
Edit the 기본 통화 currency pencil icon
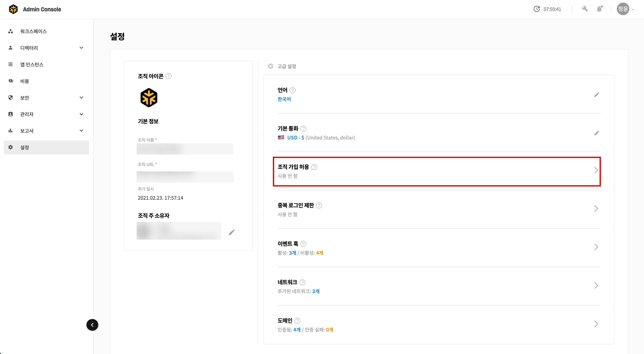[x=597, y=133]
